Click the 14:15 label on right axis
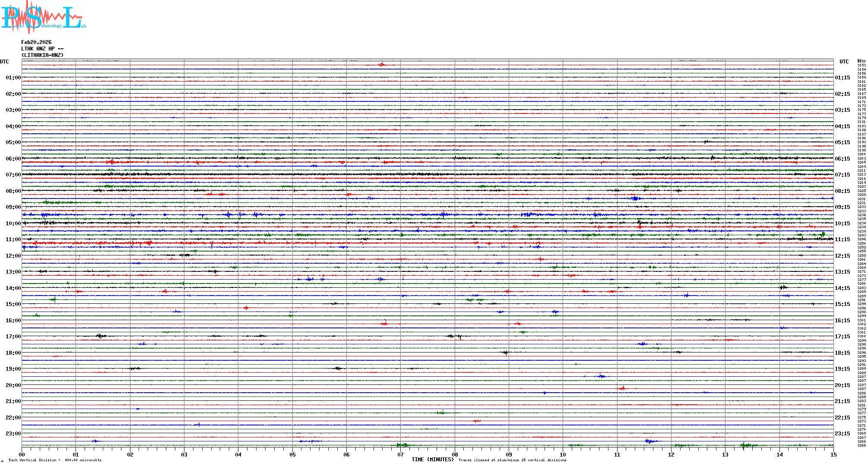 point(842,288)
